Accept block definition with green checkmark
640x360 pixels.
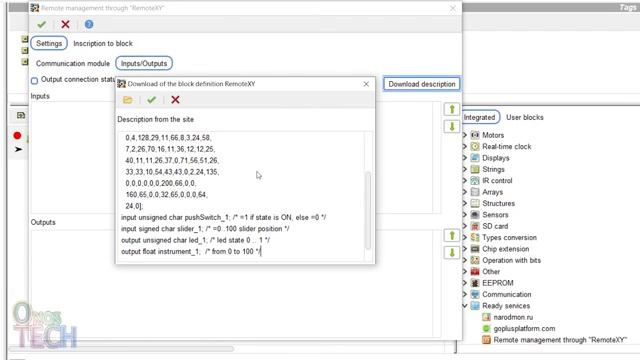(x=151, y=100)
